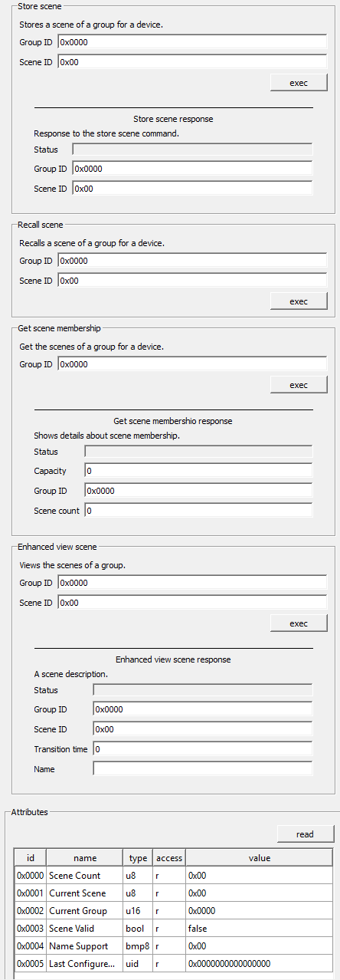Click exec button under Get scene membership
This screenshot has width=340, height=980.
tap(299, 385)
